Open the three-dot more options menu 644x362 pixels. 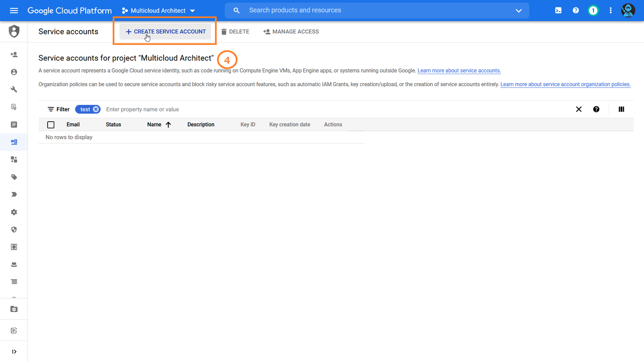611,11
